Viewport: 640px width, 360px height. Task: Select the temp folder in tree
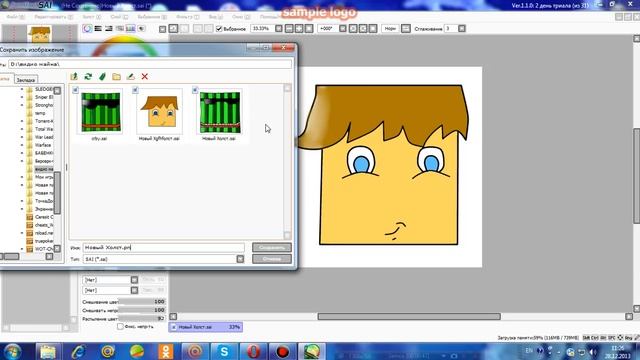37,113
